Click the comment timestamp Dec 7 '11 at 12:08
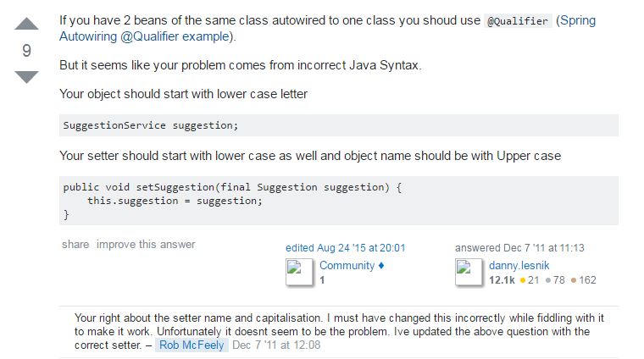Image resolution: width=644 pixels, height=359 pixels. 276,345
